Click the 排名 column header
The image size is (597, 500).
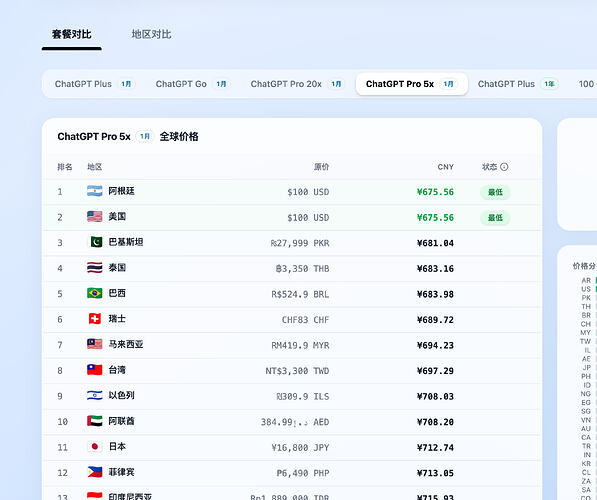(x=65, y=167)
